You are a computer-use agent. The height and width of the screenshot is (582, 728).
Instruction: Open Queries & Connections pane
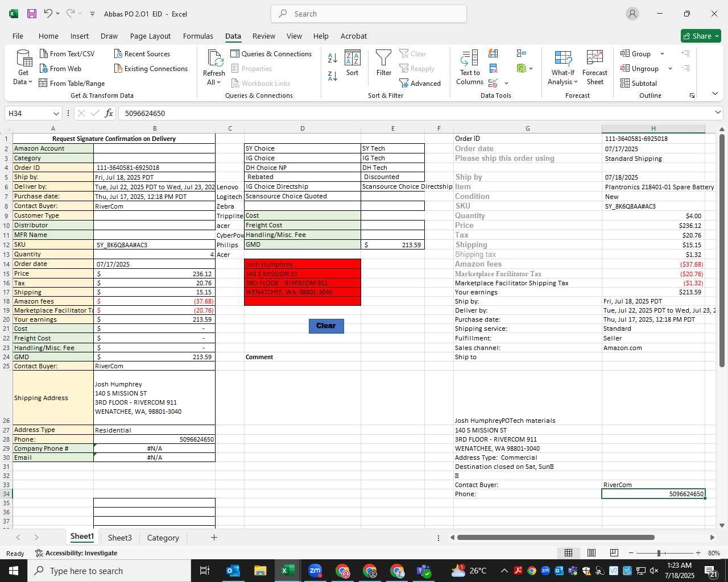click(271, 53)
